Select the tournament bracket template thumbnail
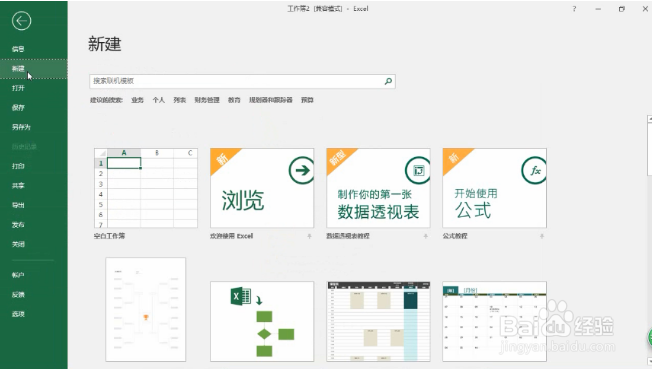This screenshot has height=369, width=652. coord(146,310)
